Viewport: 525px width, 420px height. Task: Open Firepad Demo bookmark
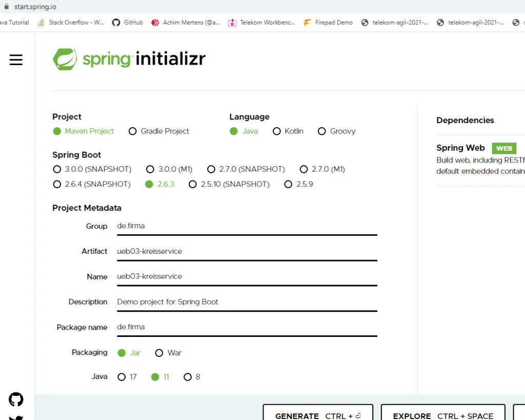coord(328,23)
